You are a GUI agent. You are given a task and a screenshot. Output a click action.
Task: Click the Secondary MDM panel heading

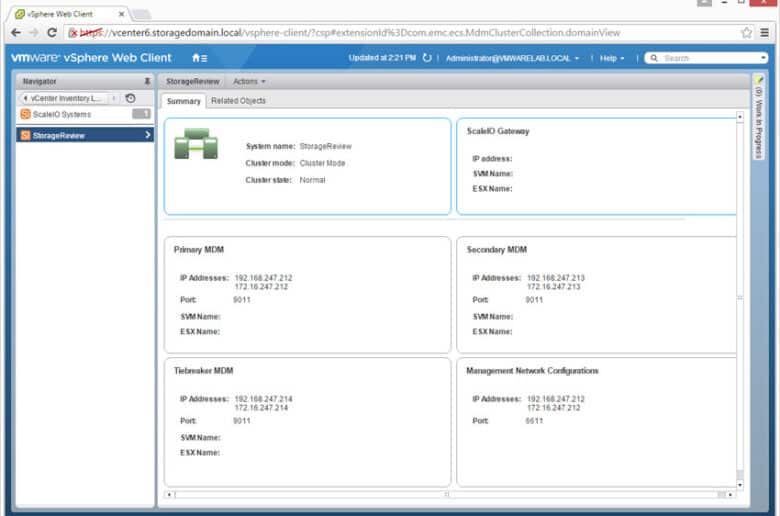click(496, 249)
